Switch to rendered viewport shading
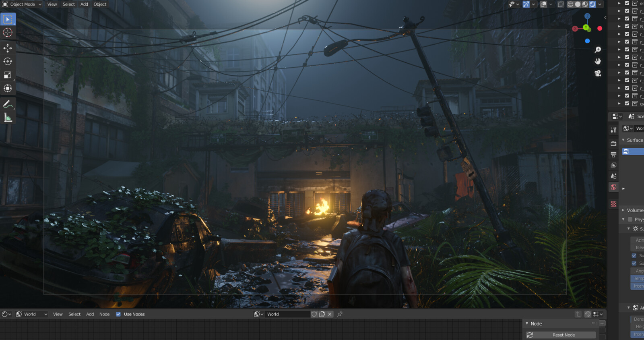644x340 pixels. [592, 4]
